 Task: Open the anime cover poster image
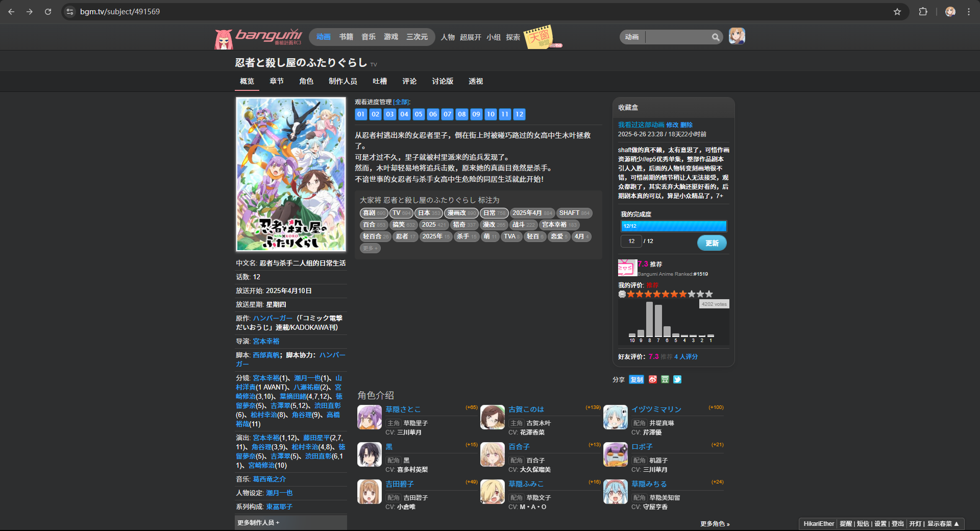pyautogui.click(x=291, y=175)
